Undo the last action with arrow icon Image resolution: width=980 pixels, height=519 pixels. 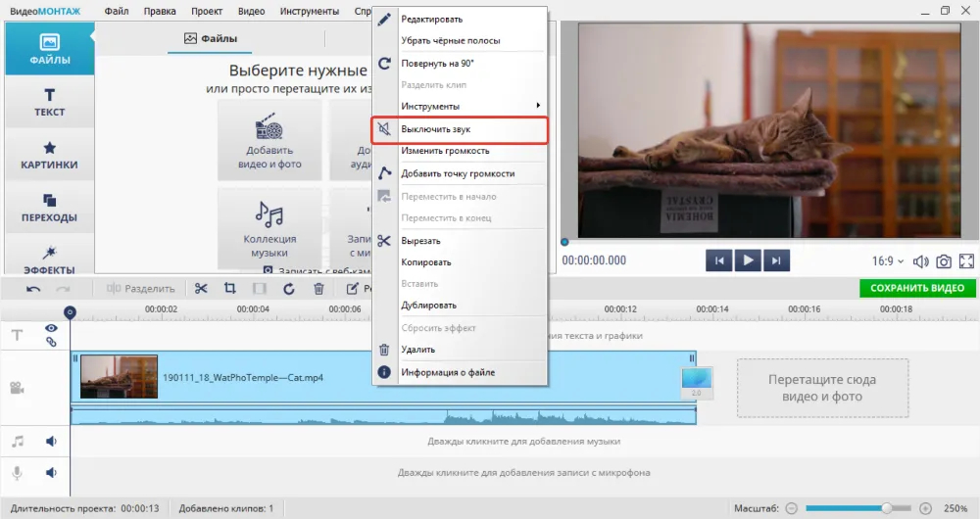tap(33, 289)
